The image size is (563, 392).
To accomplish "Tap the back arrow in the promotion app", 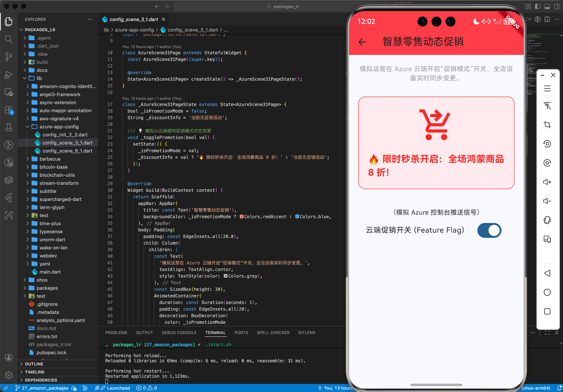I will tap(362, 42).
